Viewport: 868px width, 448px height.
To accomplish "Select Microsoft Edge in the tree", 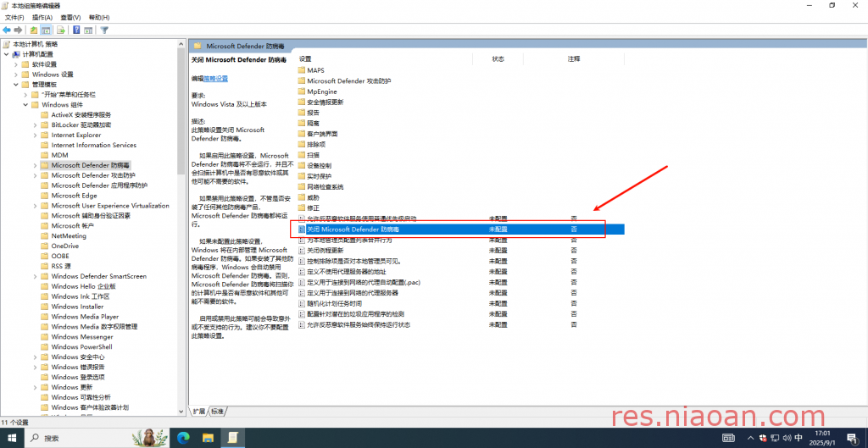I will click(75, 196).
